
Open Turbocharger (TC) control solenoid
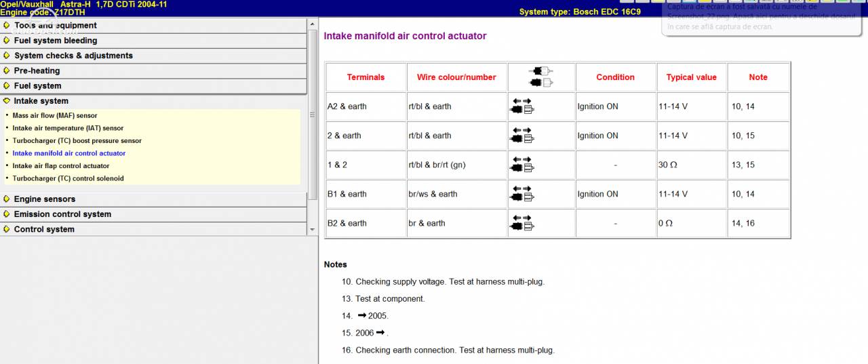pos(68,178)
